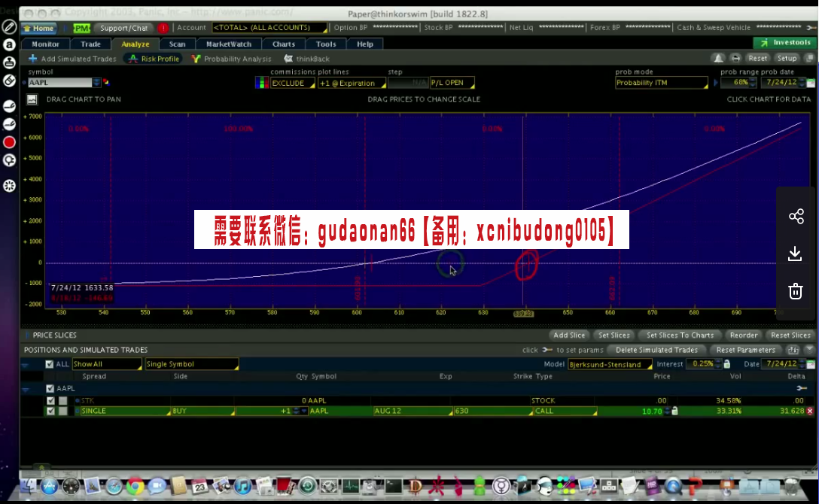The image size is (819, 504).
Task: Open the thinkBack subtab
Action: pyautogui.click(x=306, y=59)
